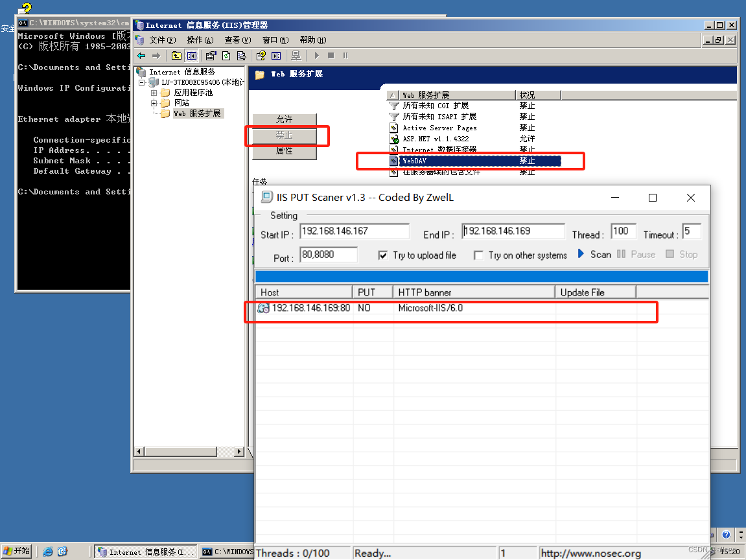
Task: Open the 帮助(H) menu
Action: [x=313, y=40]
